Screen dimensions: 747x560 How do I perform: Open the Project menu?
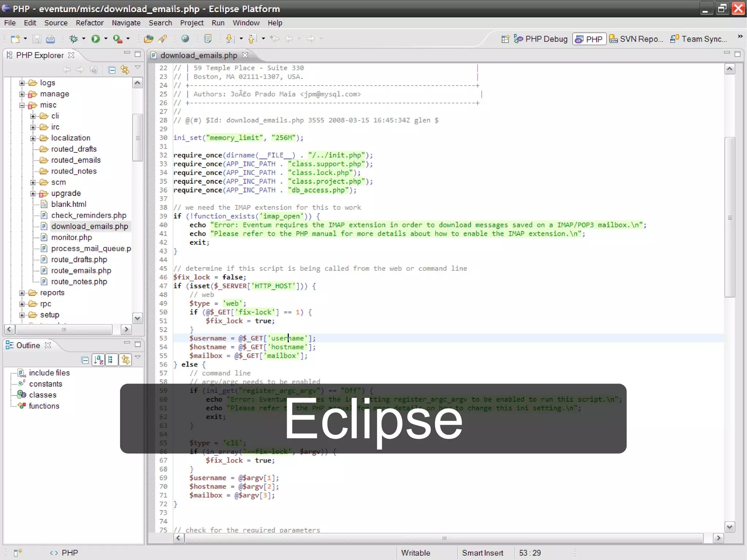click(x=192, y=23)
